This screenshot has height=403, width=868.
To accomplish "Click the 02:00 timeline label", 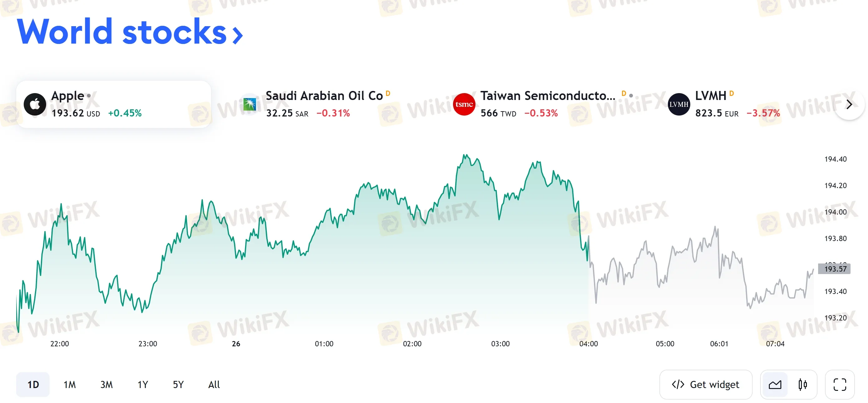I will pyautogui.click(x=413, y=344).
